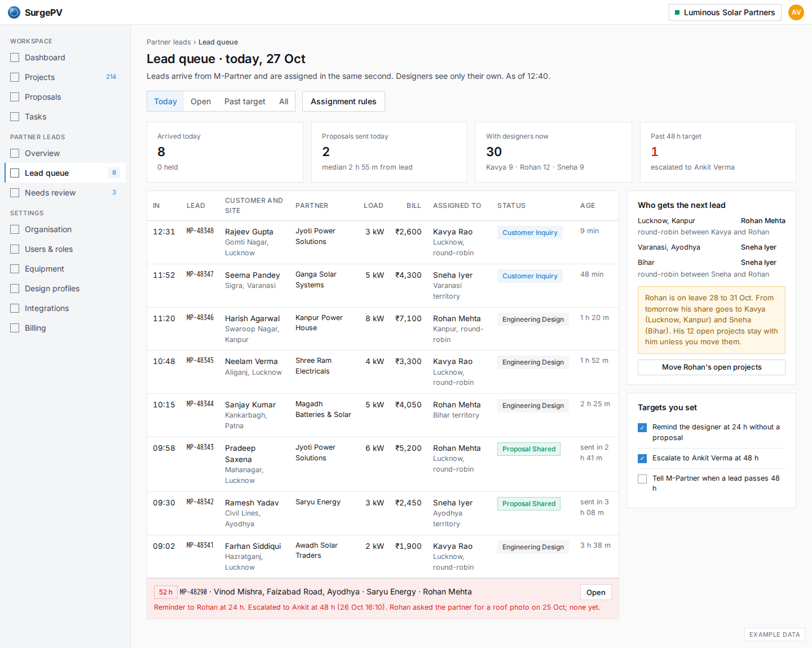Uncheck Escalate to Ankit Verma at 48 h
Image resolution: width=812 pixels, height=648 pixels.
coord(642,459)
